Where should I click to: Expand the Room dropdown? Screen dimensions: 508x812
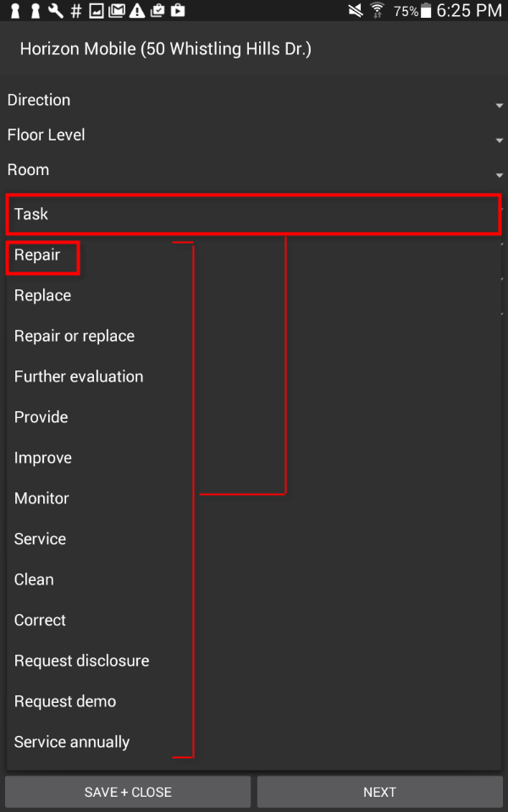[254, 170]
